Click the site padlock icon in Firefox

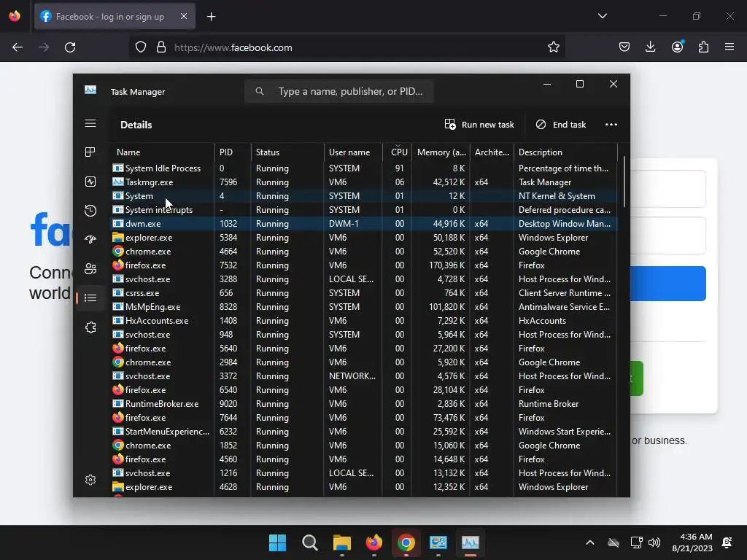tap(161, 47)
